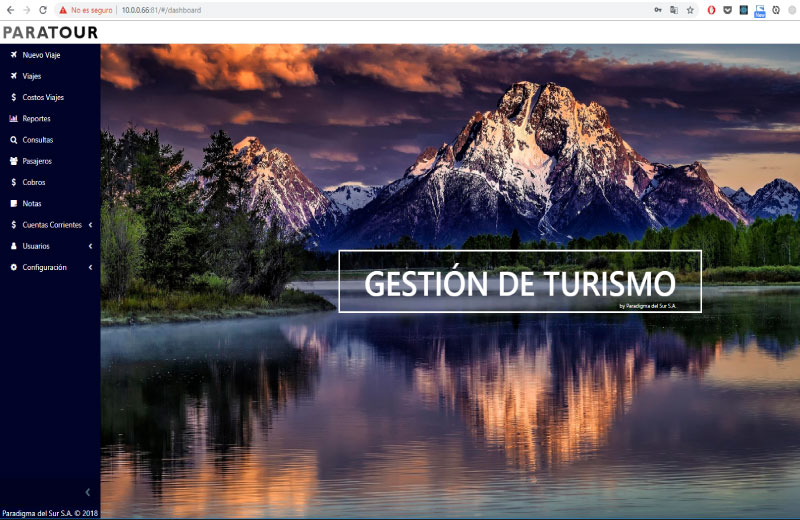Open the Viajes menu item
Viewport: 800px width, 520px height.
pos(32,76)
